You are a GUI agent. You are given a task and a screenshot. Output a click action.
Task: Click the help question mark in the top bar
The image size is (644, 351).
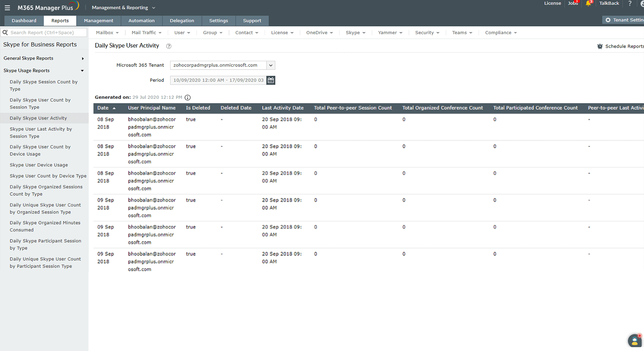[x=630, y=3]
